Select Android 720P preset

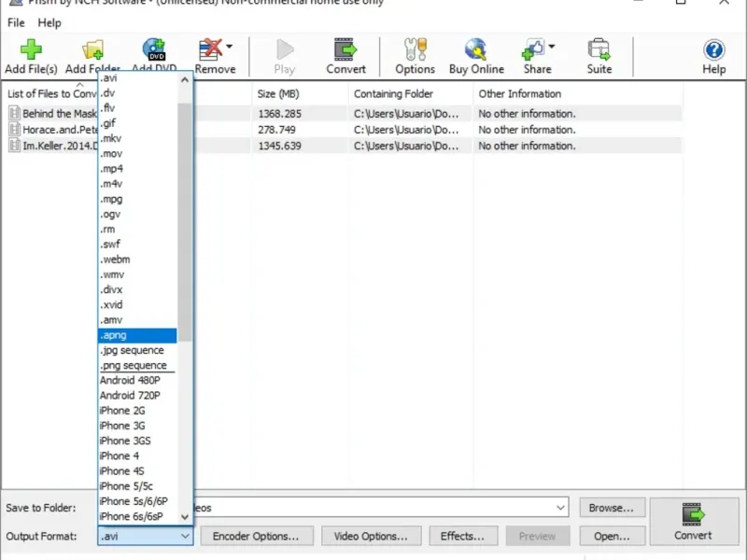[x=137, y=396]
